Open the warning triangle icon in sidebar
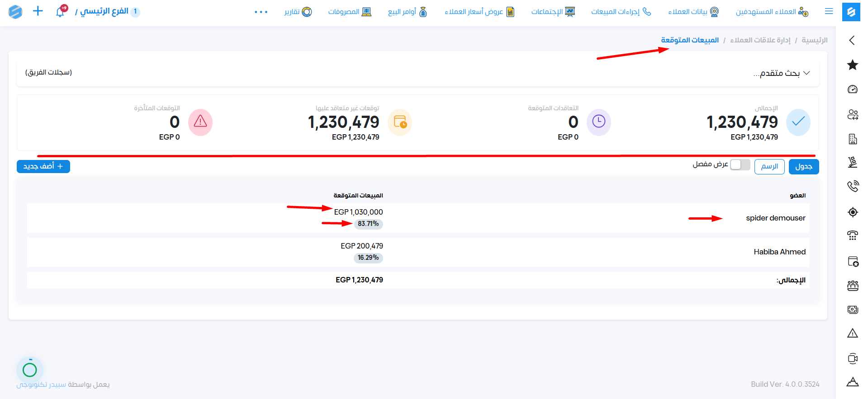Image resolution: width=868 pixels, height=399 pixels. (853, 333)
